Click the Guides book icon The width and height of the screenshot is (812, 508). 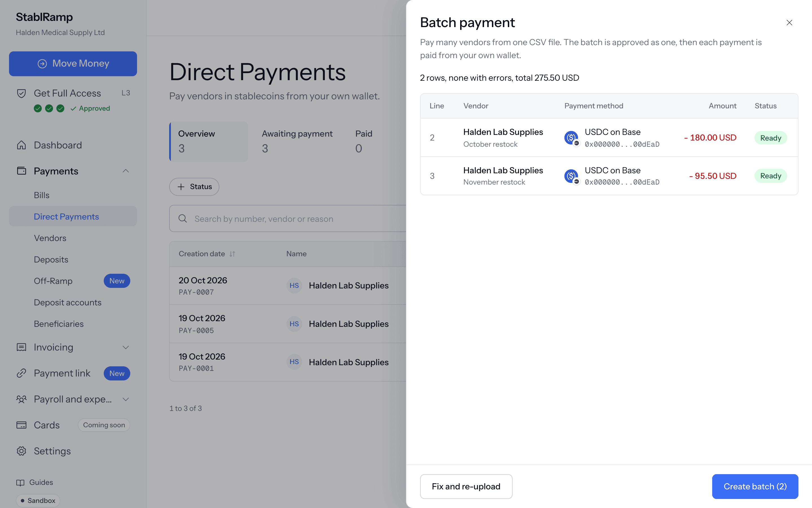21,483
